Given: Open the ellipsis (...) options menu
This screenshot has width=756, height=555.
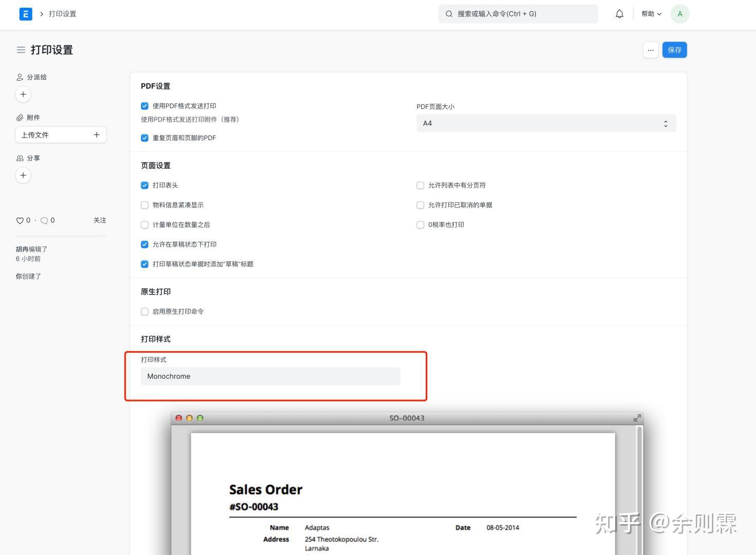Looking at the screenshot, I should tap(650, 50).
